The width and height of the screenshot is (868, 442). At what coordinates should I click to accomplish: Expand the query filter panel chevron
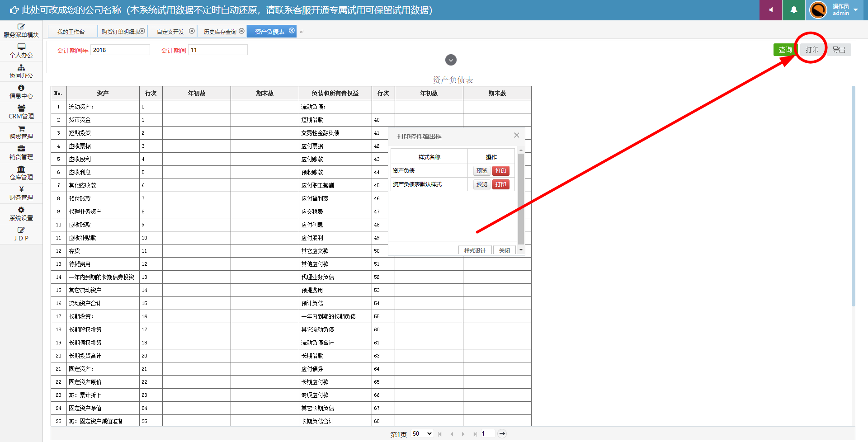pyautogui.click(x=451, y=60)
